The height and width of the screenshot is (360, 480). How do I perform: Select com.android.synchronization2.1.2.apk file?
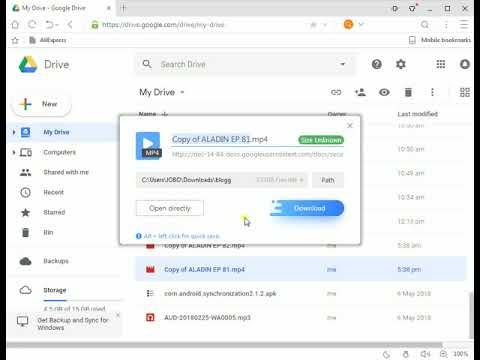point(220,294)
